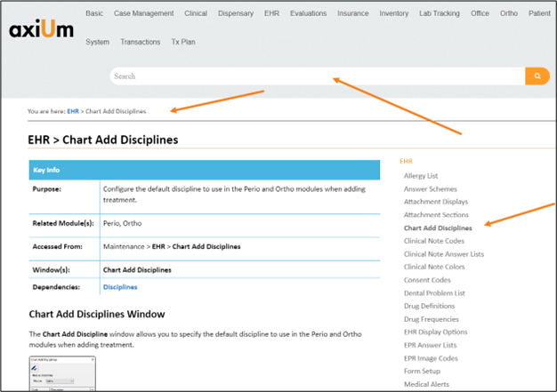The image size is (557, 392).
Task: Open Attachment Displays in the sidebar
Action: click(436, 202)
